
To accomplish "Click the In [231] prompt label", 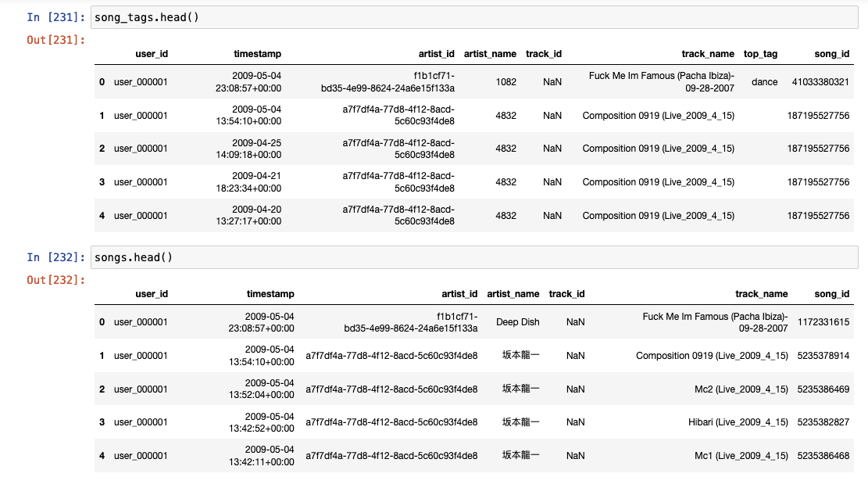I will pyautogui.click(x=56, y=17).
